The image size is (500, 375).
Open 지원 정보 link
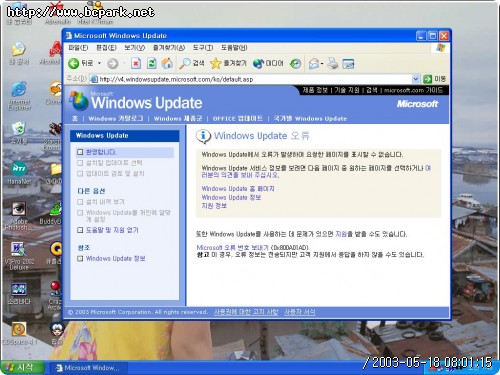(214, 206)
